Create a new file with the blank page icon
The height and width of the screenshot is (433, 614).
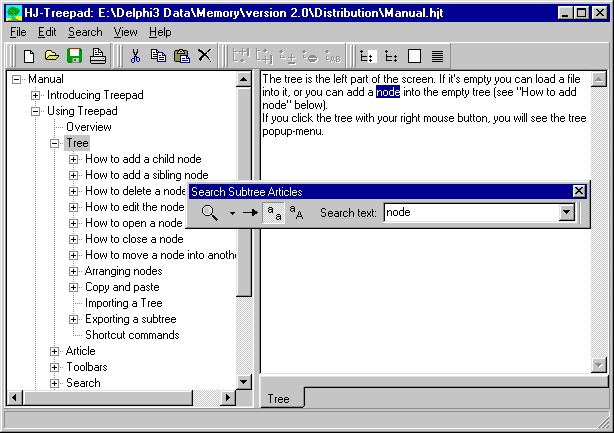(29, 56)
